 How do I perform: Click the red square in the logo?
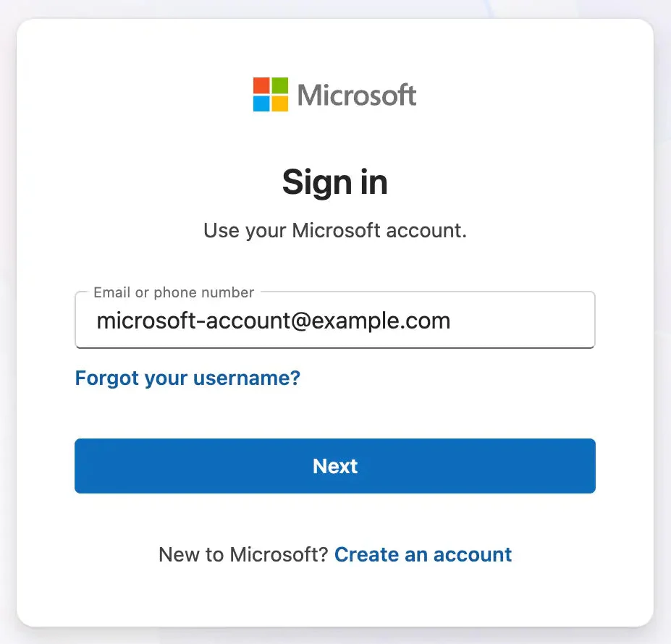[x=261, y=85]
